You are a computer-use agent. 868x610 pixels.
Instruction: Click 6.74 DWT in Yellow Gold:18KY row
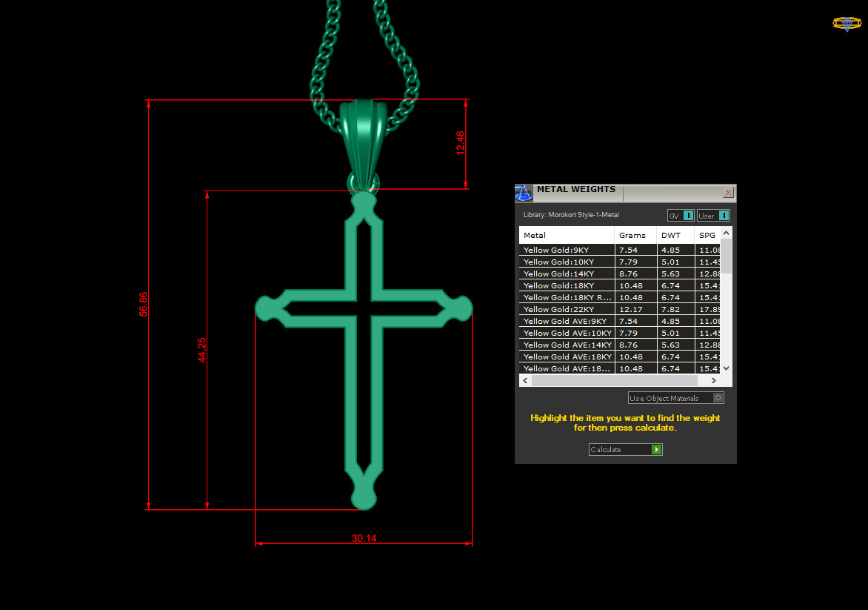[670, 285]
